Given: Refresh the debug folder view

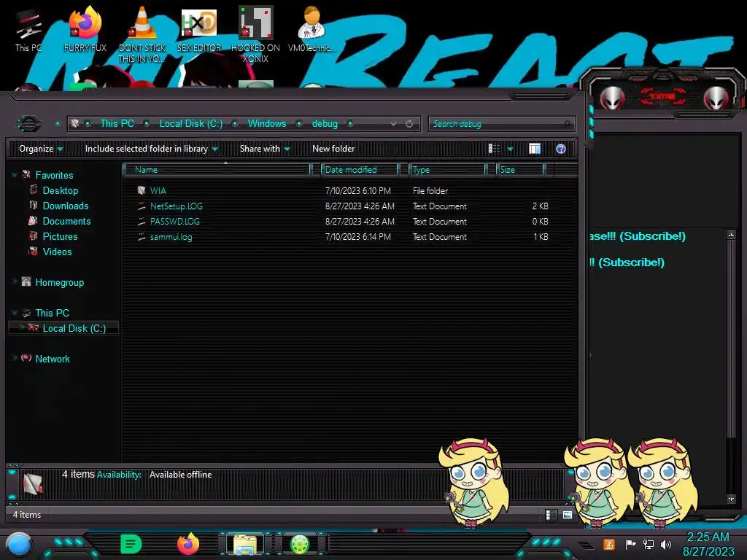Looking at the screenshot, I should click(409, 124).
